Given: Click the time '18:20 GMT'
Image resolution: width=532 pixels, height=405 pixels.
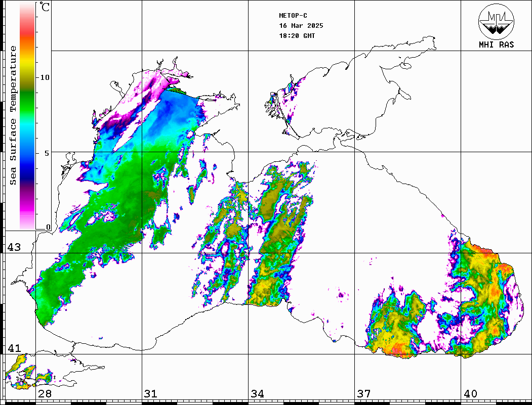Looking at the screenshot, I should point(297,36).
